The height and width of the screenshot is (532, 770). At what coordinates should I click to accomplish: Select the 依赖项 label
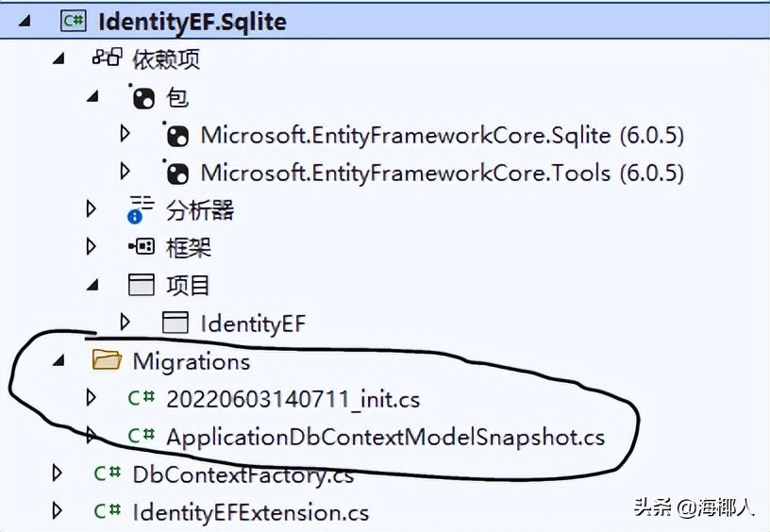[x=166, y=59]
